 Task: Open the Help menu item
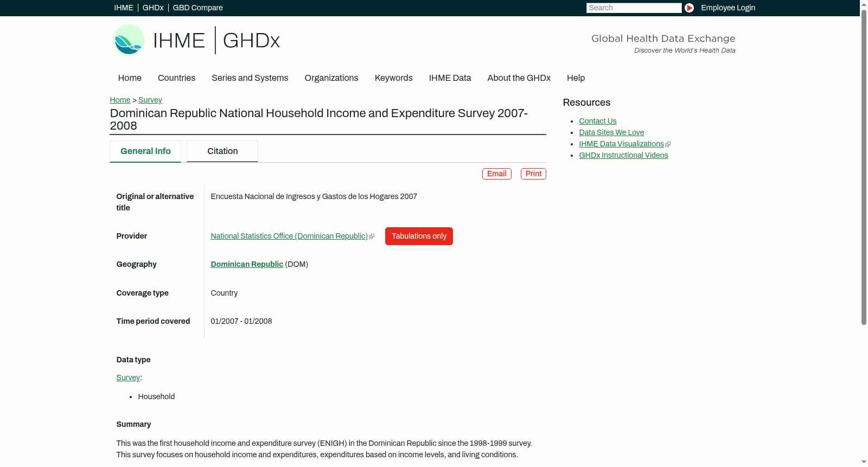click(576, 78)
